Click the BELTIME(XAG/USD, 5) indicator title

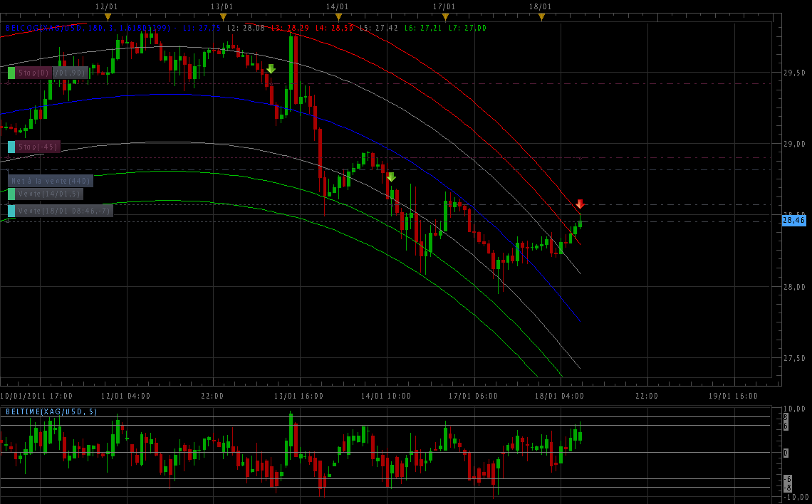[x=51, y=411]
